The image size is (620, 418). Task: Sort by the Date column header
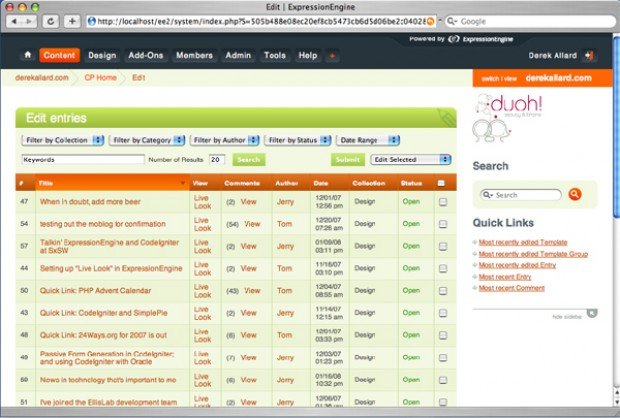click(321, 183)
